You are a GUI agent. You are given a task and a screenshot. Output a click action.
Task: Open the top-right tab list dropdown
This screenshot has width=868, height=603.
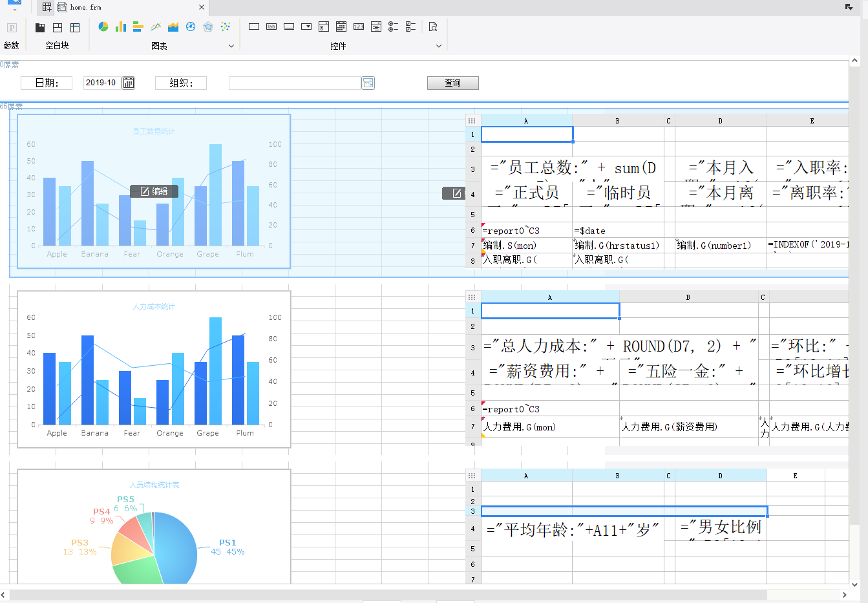coord(849,7)
